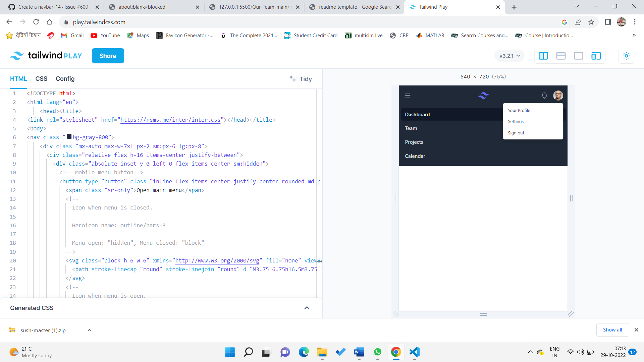Open VS Code from the taskbar
Screen dimensions: 644x362
[415, 352]
